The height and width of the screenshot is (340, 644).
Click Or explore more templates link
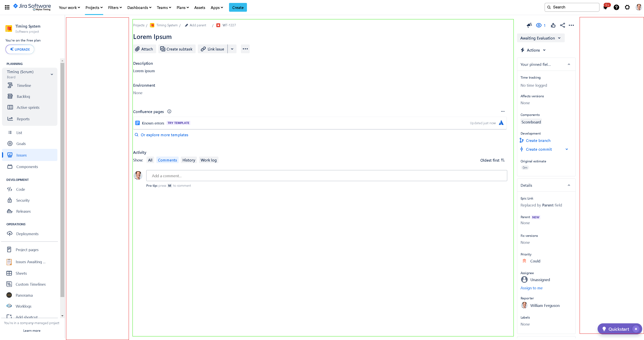click(164, 135)
